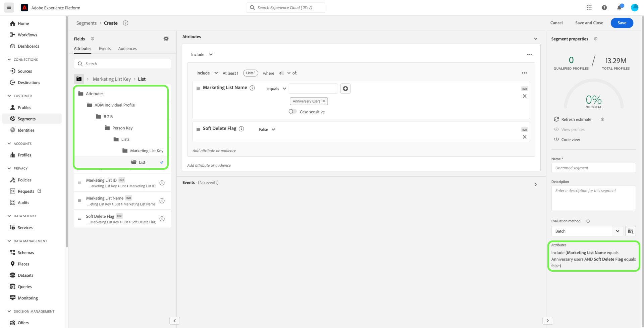Switch to the Audiences tab
This screenshot has width=644, height=328.
[x=127, y=49]
